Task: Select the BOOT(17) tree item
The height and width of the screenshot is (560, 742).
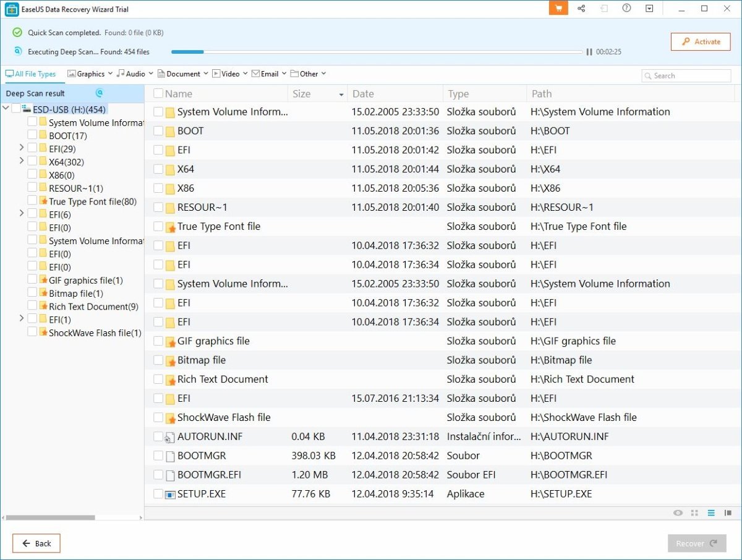Action: pos(68,135)
